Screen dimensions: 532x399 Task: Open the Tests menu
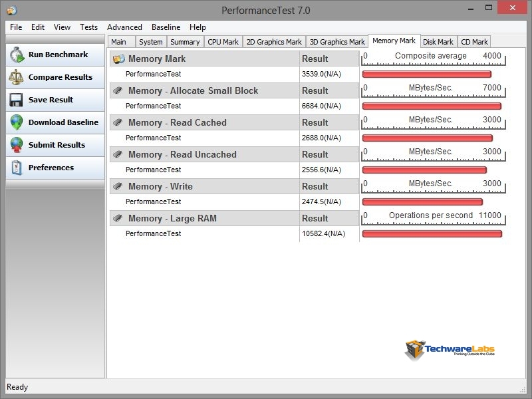point(88,27)
